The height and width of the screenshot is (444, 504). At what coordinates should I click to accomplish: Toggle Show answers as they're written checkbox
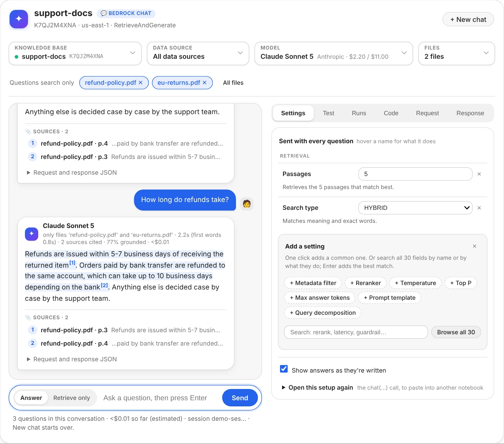click(284, 369)
